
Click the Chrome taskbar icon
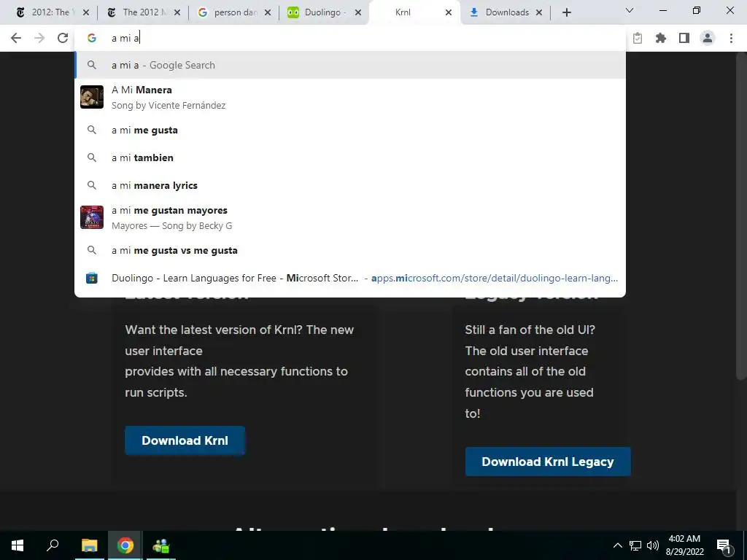pyautogui.click(x=125, y=545)
